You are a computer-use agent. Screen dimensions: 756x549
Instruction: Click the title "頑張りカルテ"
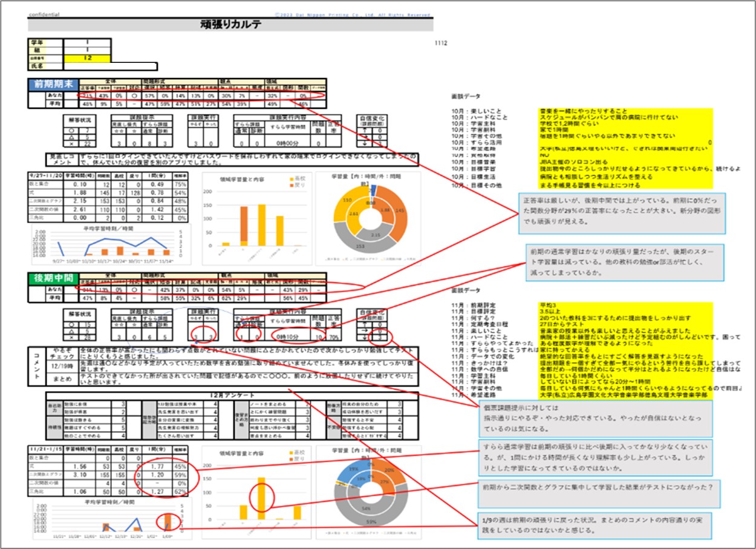click(230, 24)
